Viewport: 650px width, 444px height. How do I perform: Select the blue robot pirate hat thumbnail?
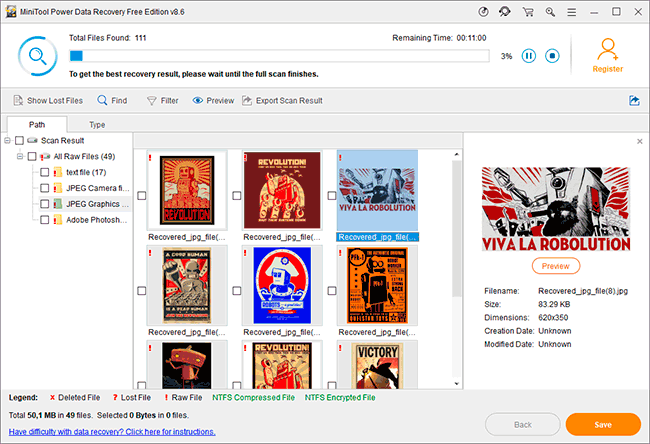tap(282, 285)
